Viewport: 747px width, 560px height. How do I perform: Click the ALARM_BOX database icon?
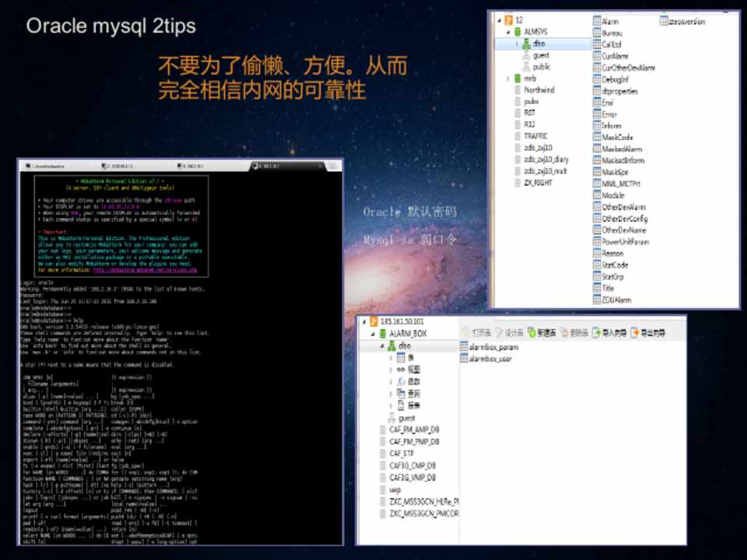(382, 333)
